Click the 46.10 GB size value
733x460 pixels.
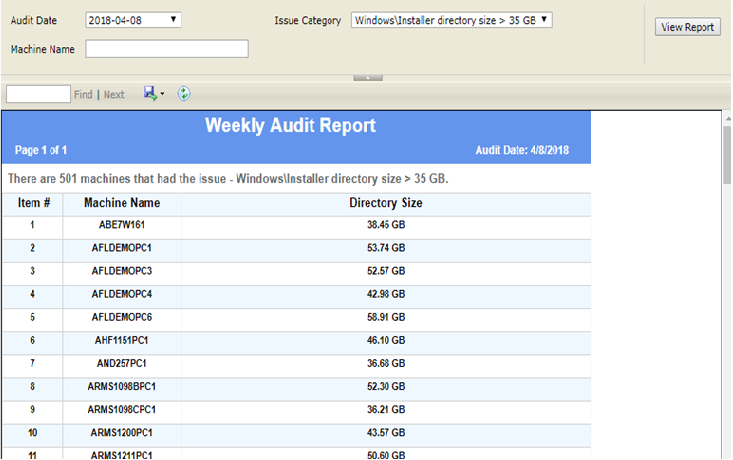click(386, 340)
